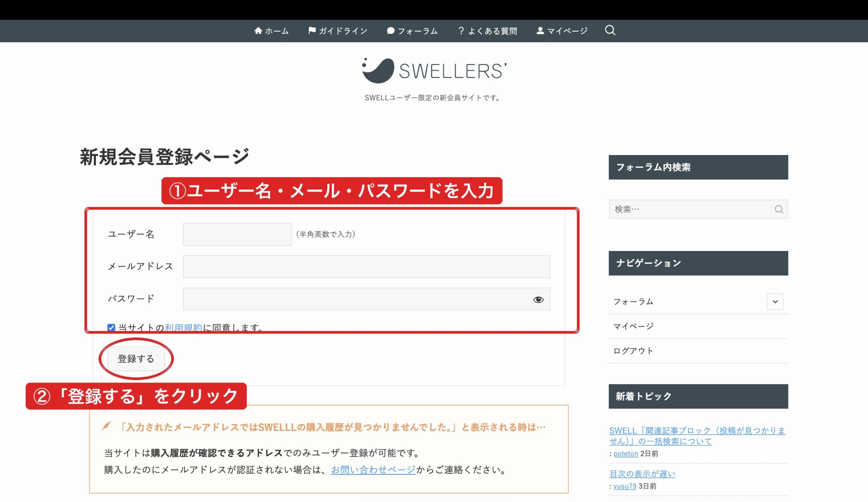
Task: Open poteton user profile link
Action: pyautogui.click(x=626, y=454)
